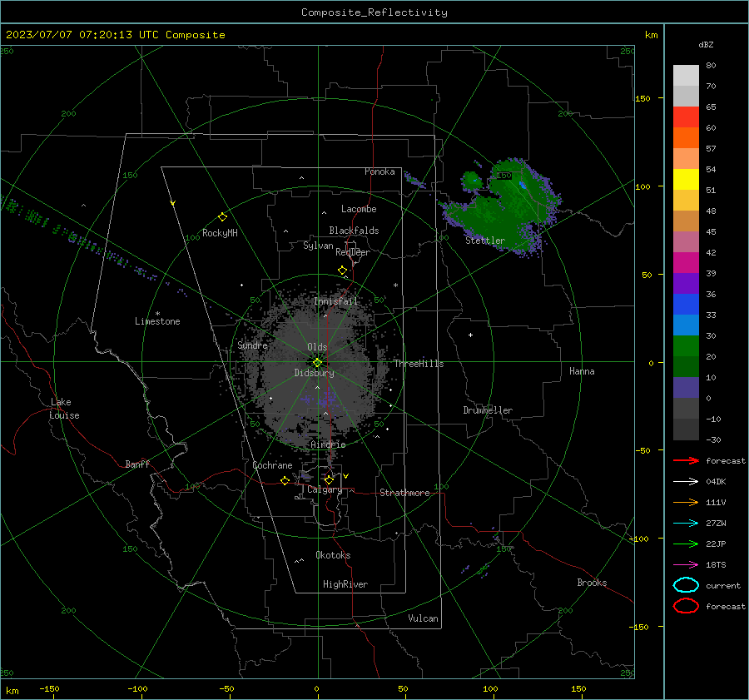
Task: Click the yellow diamond marker near RedDeer
Action: 342,271
